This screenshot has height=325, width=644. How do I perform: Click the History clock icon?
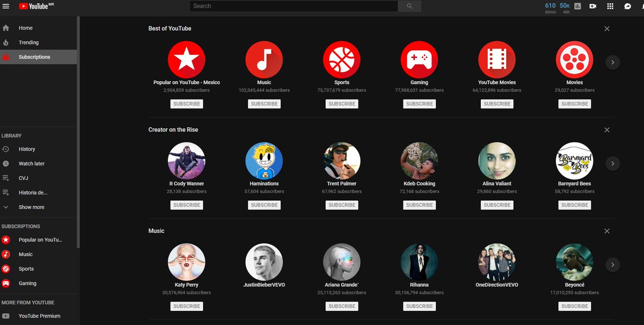6,149
